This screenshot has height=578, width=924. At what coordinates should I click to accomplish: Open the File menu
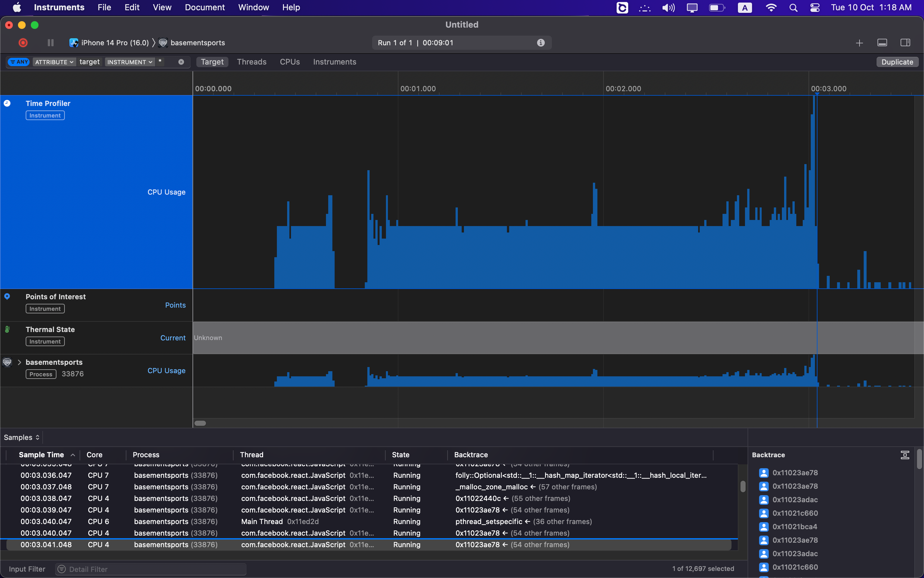tap(104, 7)
